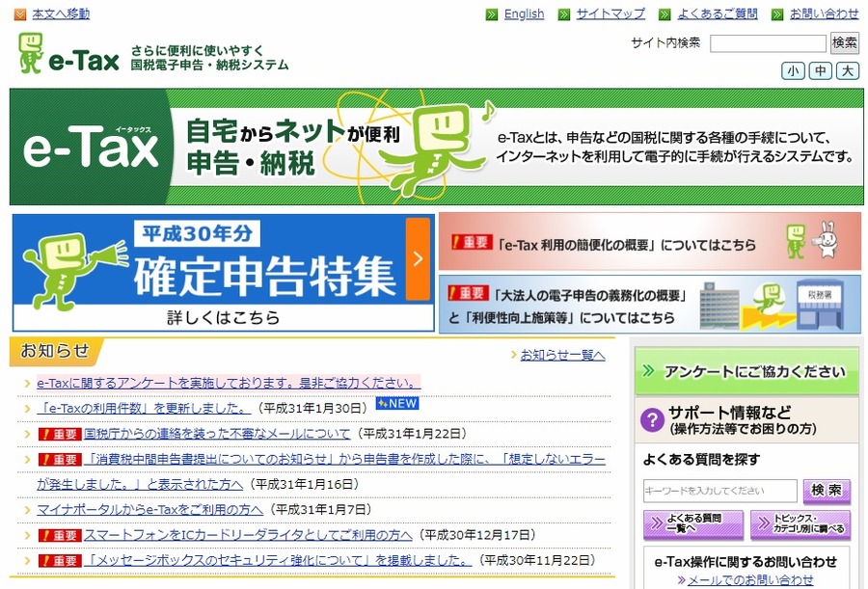Click the orange arrow on 確定申告特集 banner
This screenshot has height=589, width=868.
pos(418,258)
